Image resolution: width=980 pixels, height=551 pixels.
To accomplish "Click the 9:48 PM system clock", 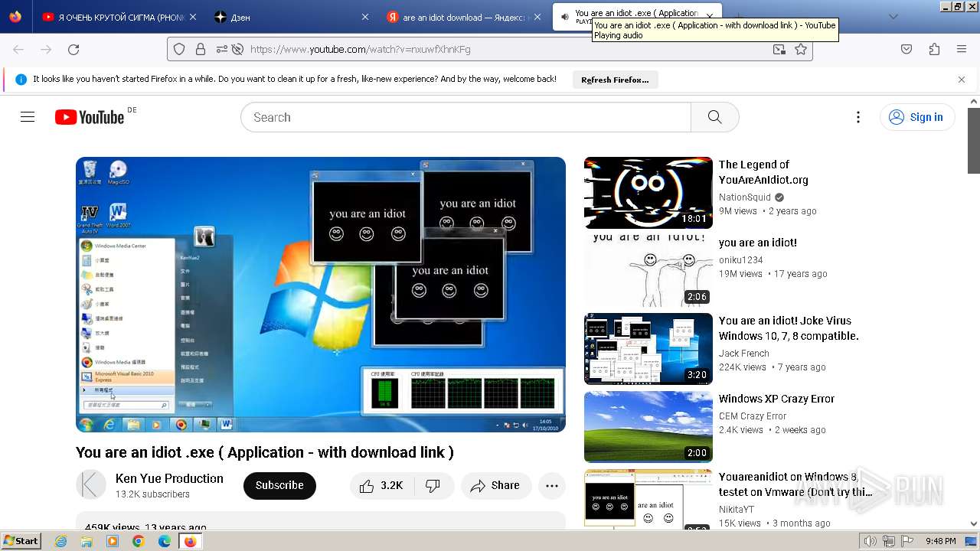I will tap(940, 541).
